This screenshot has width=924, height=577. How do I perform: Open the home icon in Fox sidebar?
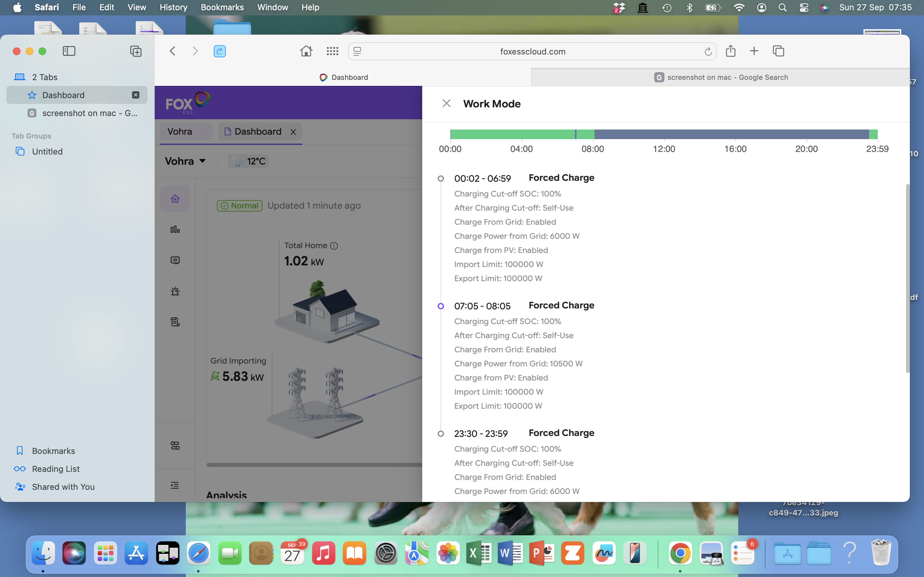(175, 199)
